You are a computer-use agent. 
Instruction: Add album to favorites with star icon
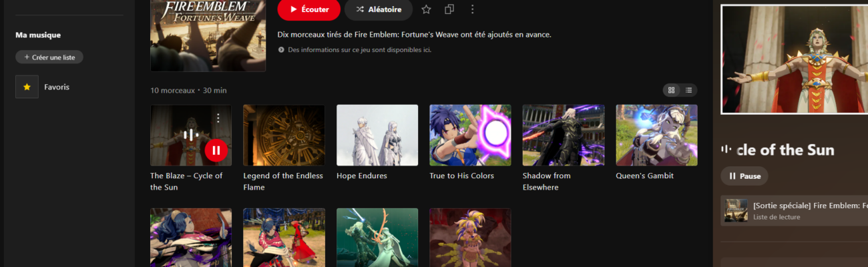[426, 9]
